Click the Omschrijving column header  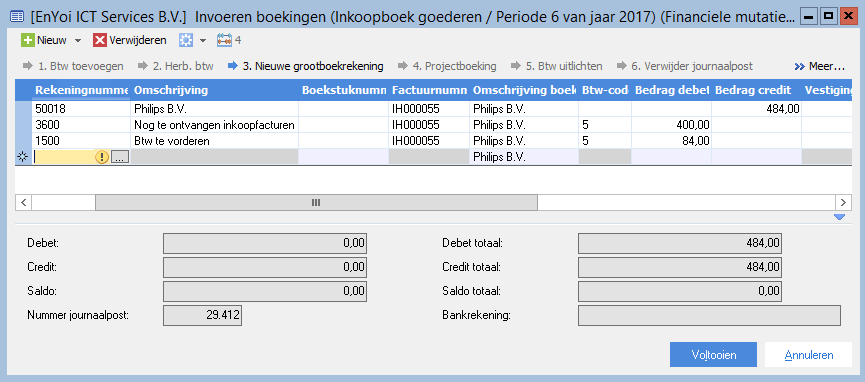pyautogui.click(x=215, y=90)
